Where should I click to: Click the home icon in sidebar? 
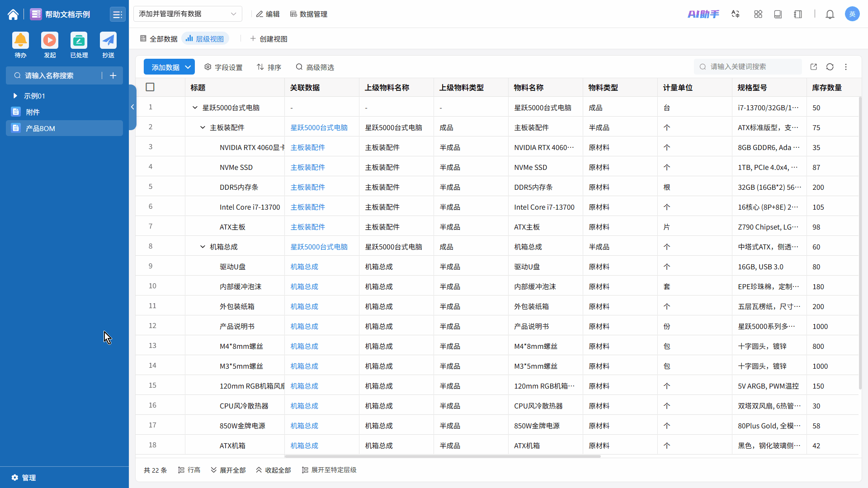[13, 14]
